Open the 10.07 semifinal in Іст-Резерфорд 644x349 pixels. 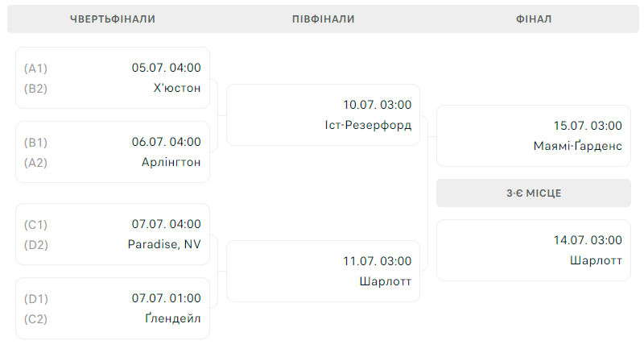coord(324,114)
